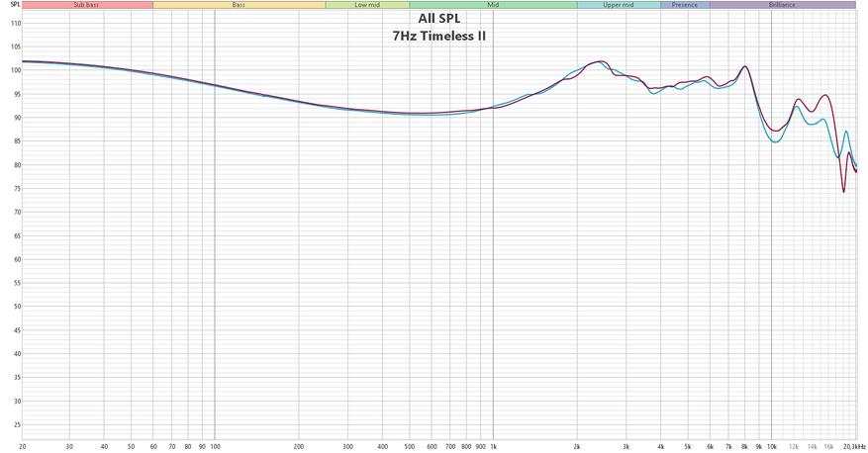Click the 'Presence' frequency band label
This screenshot has width=868, height=453.
click(685, 4)
